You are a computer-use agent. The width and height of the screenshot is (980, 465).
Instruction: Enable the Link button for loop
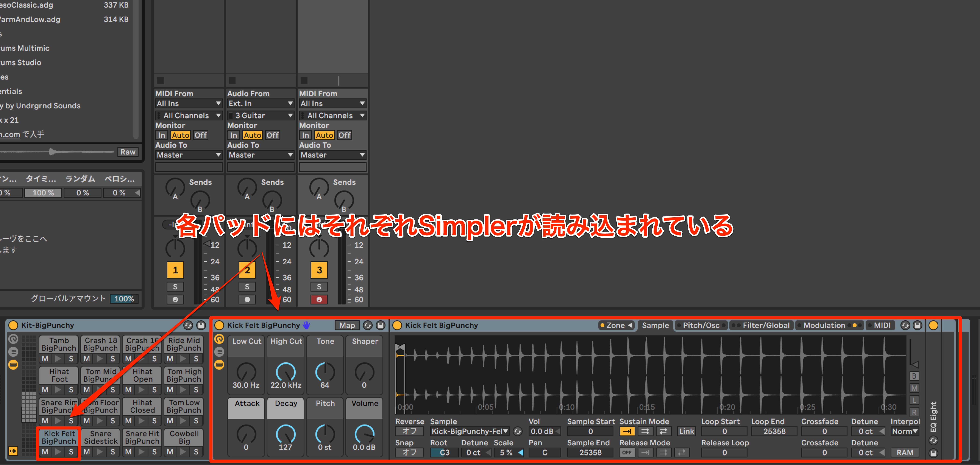[x=687, y=431]
